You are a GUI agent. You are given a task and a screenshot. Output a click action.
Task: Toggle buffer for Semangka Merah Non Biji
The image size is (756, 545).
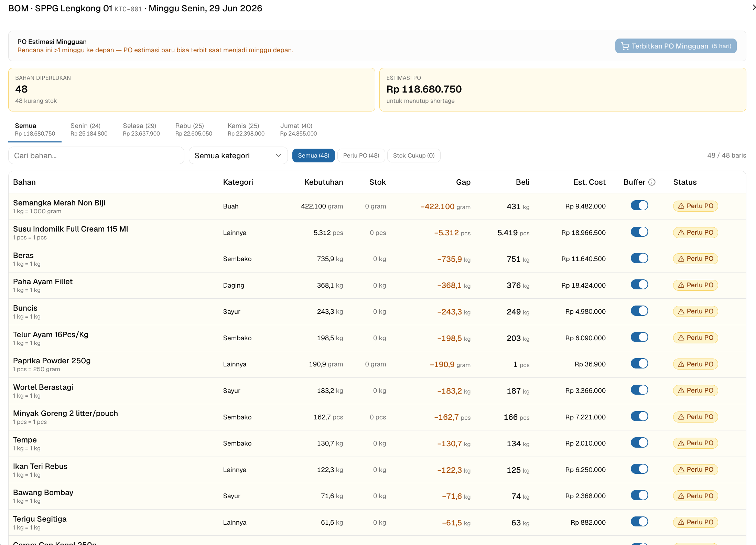click(639, 205)
